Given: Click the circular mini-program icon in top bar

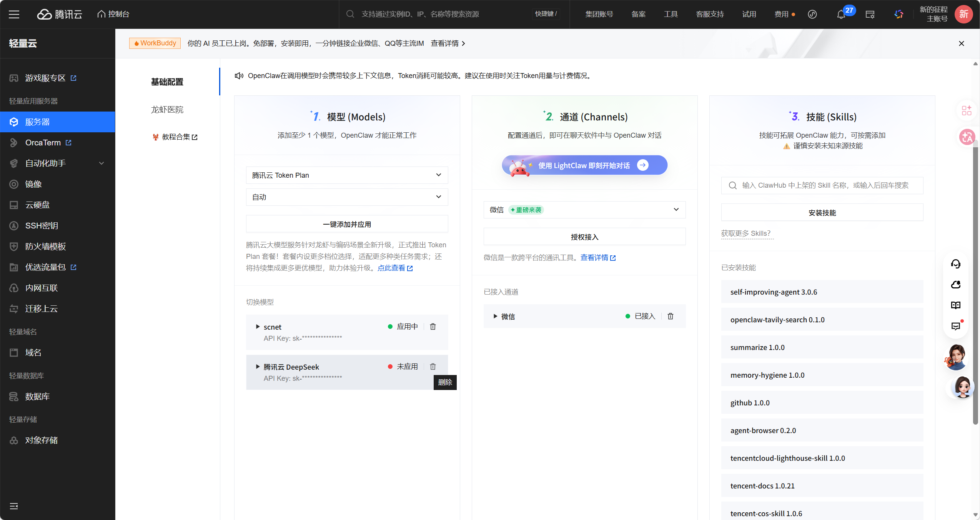Looking at the screenshot, I should click(812, 14).
